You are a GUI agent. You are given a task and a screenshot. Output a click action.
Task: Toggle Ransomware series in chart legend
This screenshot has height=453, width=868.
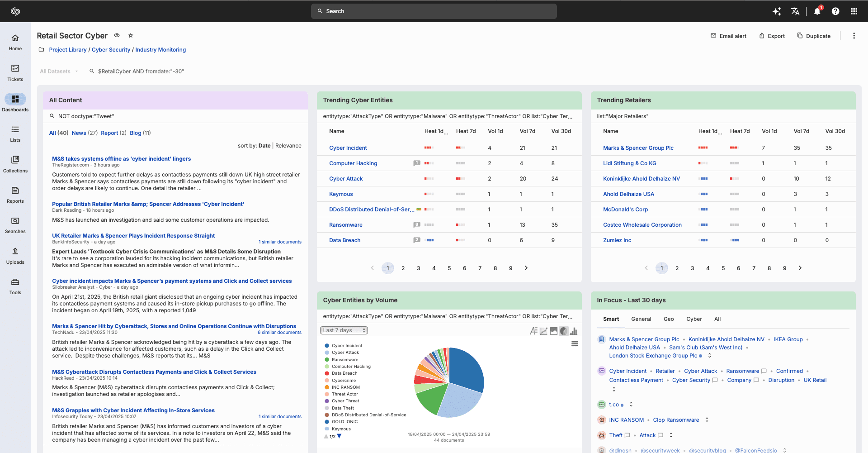pyautogui.click(x=341, y=360)
